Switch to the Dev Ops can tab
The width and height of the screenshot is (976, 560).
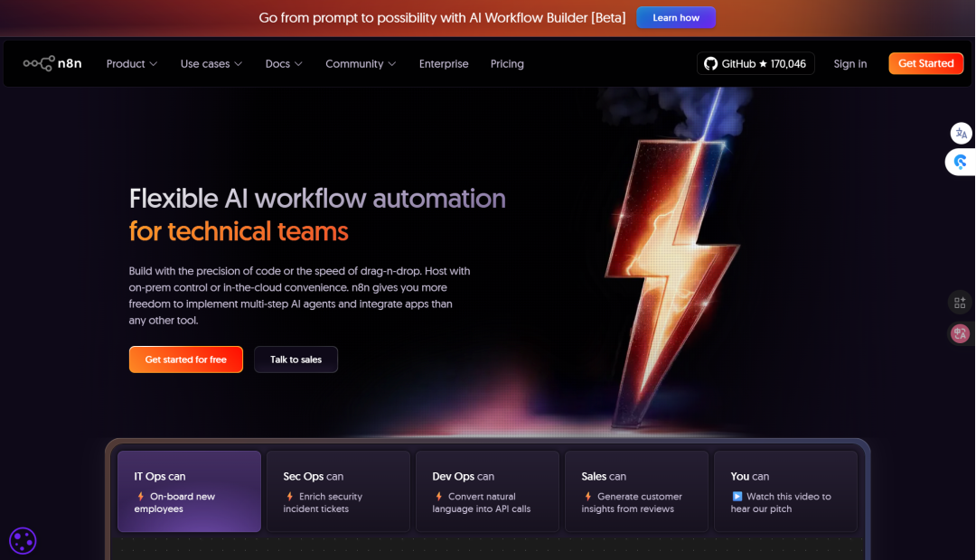click(x=487, y=491)
